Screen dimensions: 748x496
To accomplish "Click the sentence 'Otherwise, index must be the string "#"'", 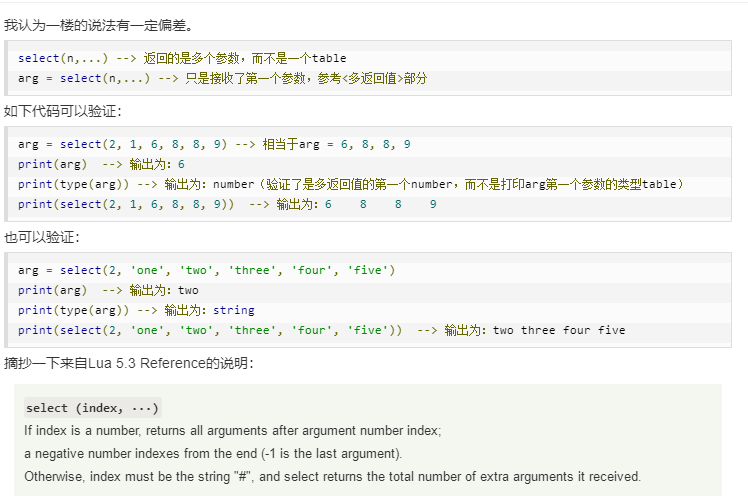I will 332,476.
